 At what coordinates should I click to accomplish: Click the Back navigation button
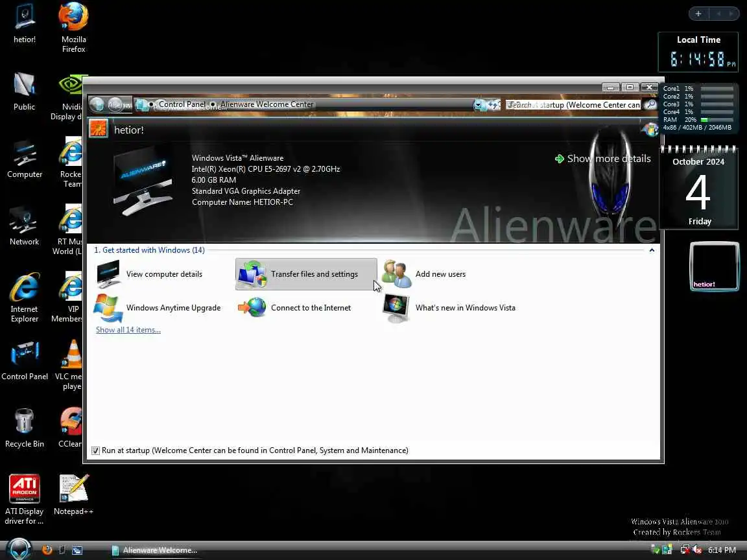pos(97,104)
